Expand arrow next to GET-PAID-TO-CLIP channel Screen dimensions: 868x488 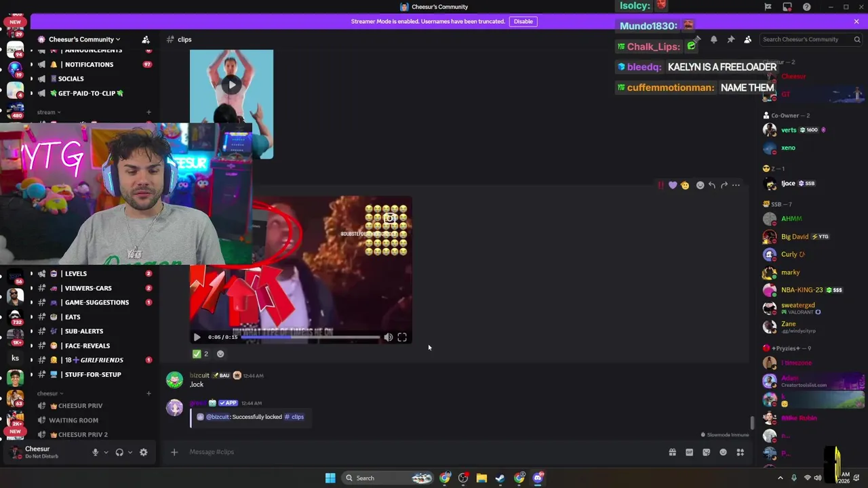click(x=31, y=93)
